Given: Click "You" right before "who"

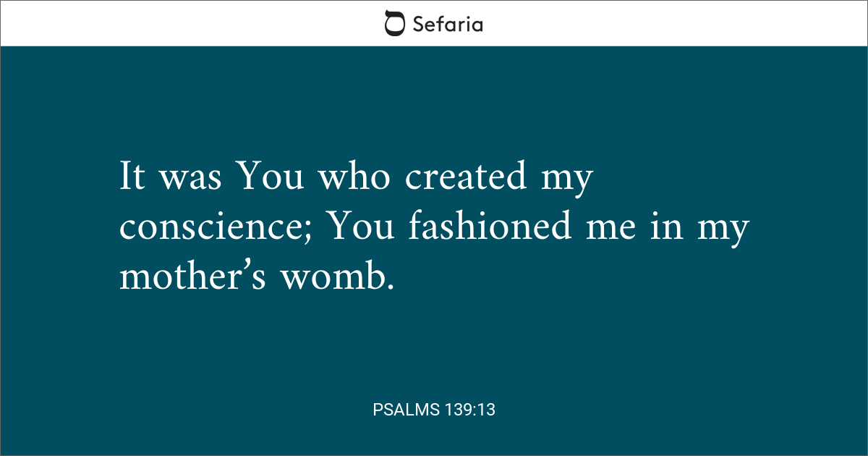Looking at the screenshot, I should click(x=271, y=178).
